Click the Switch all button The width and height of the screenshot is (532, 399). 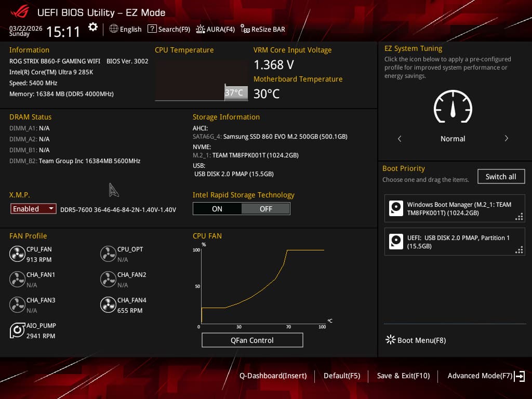[x=501, y=177]
